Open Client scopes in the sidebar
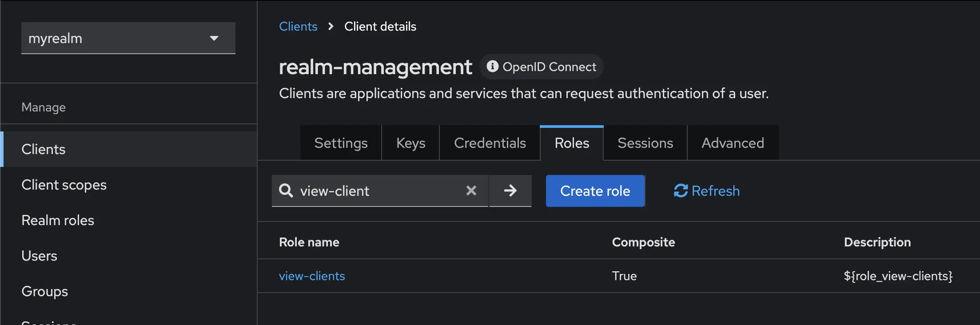980x325 pixels. 129,185
